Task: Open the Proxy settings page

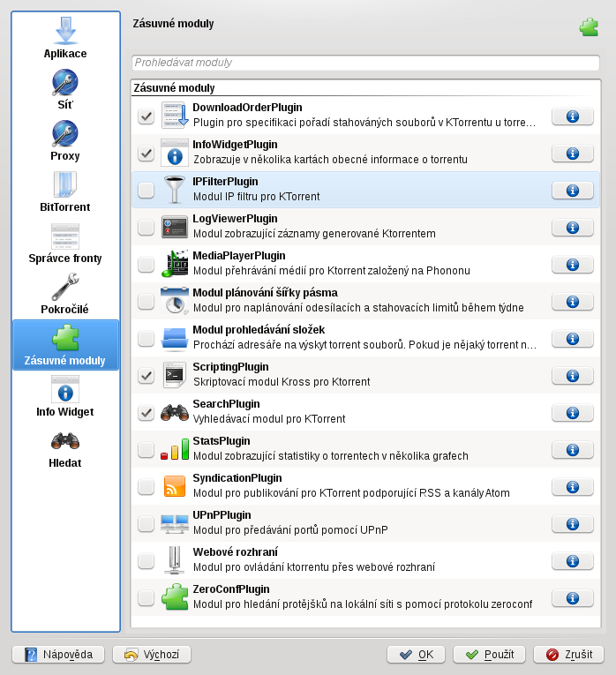Action: click(65, 140)
